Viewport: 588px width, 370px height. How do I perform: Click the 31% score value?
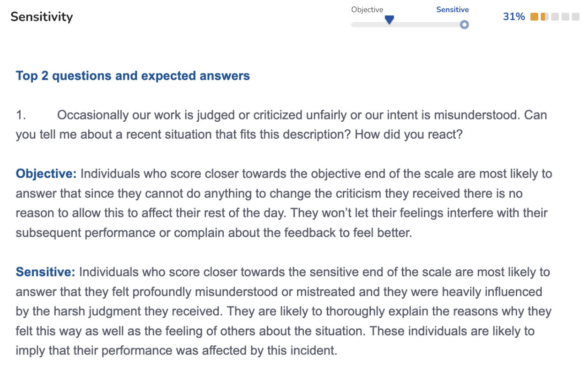[514, 17]
